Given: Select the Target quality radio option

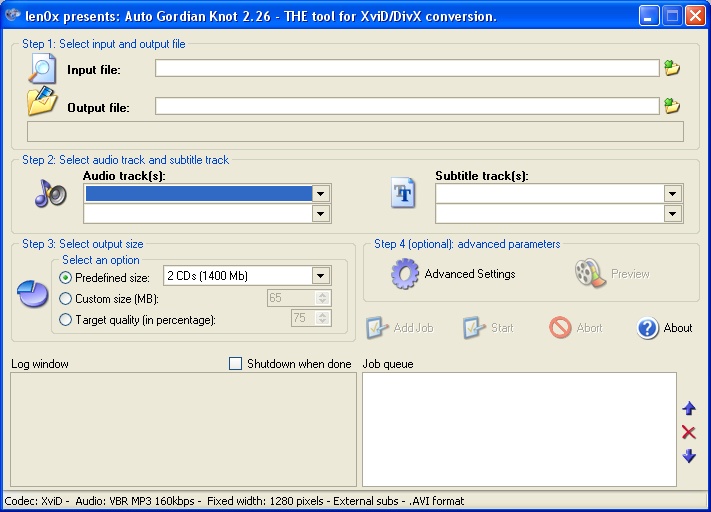Looking at the screenshot, I should tap(65, 320).
